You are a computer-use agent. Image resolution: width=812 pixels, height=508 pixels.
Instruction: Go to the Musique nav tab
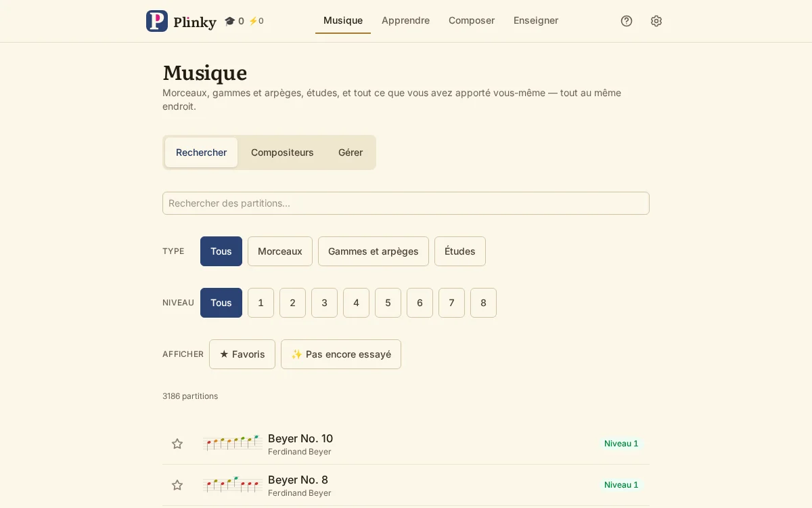tap(343, 20)
